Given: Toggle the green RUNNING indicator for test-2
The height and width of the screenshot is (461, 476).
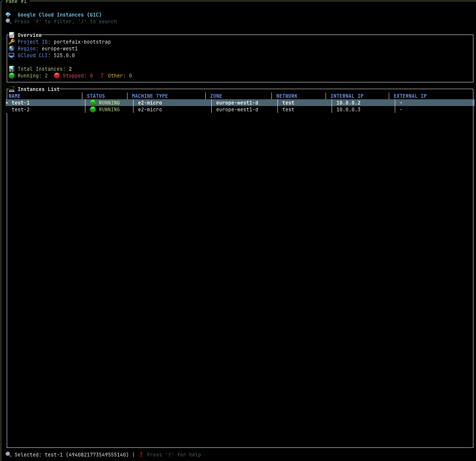Looking at the screenshot, I should pos(93,109).
